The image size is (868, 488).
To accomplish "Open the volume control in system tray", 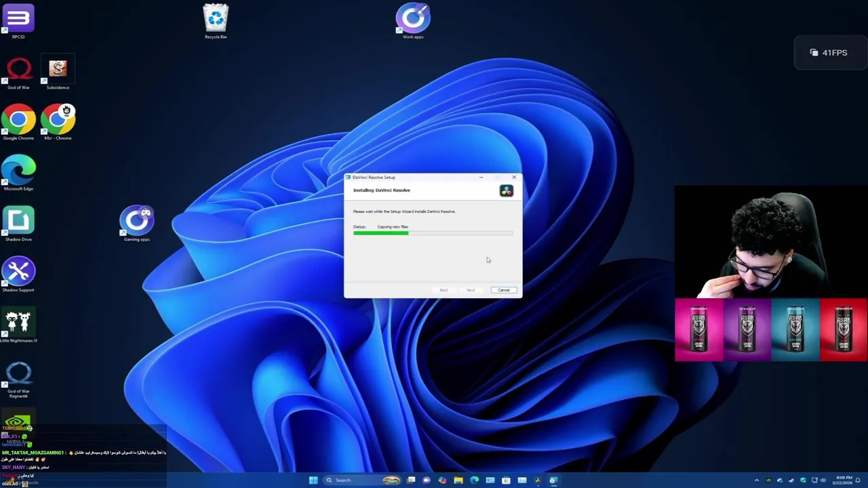I will pos(823,481).
